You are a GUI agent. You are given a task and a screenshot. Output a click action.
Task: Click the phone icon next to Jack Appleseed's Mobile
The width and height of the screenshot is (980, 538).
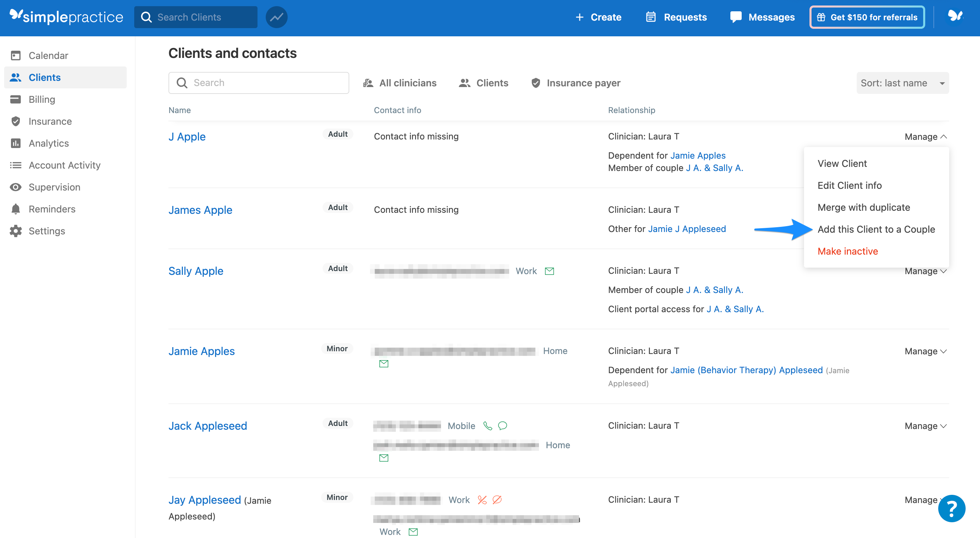[x=488, y=426]
